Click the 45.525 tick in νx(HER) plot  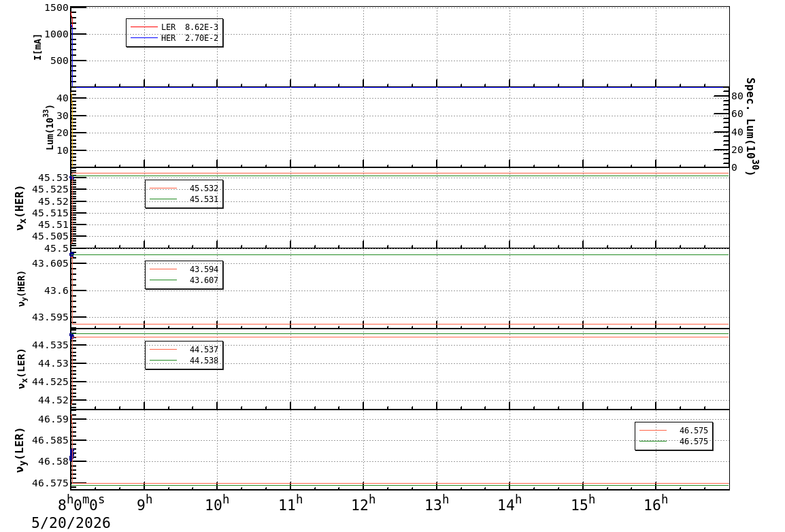(x=50, y=189)
